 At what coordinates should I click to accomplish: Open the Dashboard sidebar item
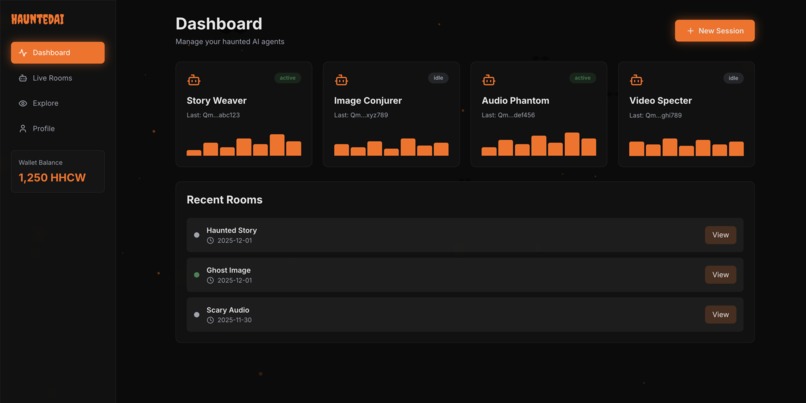click(x=58, y=52)
